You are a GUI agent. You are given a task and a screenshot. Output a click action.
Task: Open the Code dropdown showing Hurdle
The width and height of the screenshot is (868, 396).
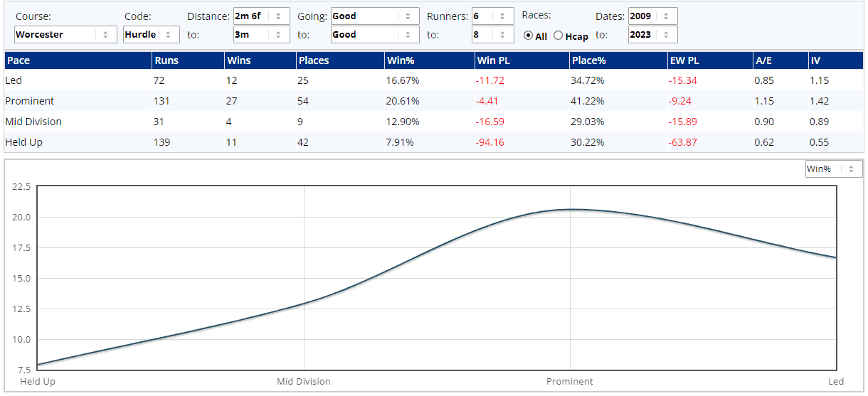pos(151,34)
